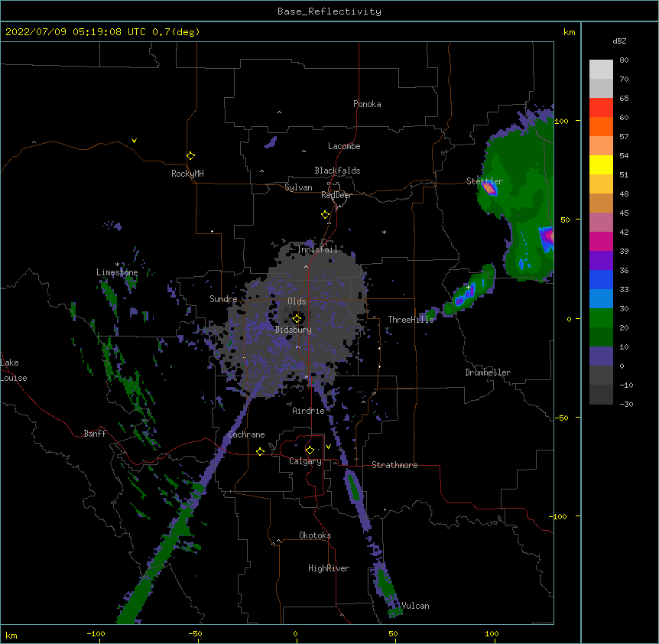The width and height of the screenshot is (659, 644).
Task: Select the Drumheller label
Action: click(x=488, y=372)
